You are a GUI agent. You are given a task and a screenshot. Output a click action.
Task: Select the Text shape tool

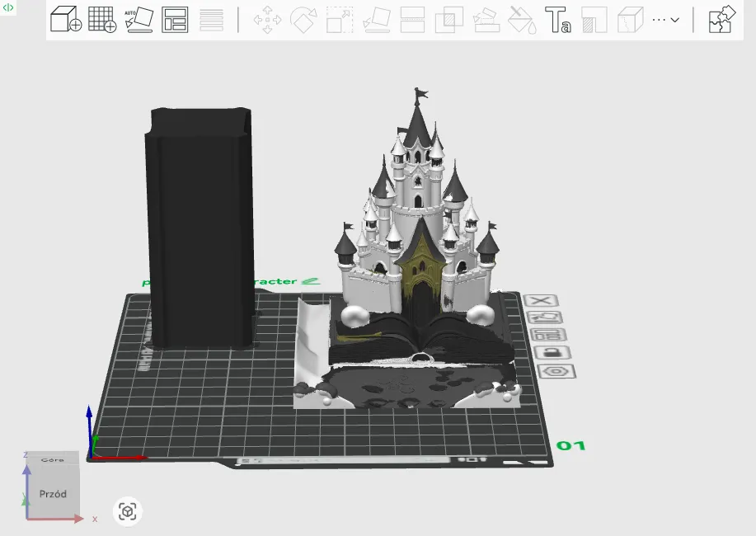pyautogui.click(x=558, y=20)
